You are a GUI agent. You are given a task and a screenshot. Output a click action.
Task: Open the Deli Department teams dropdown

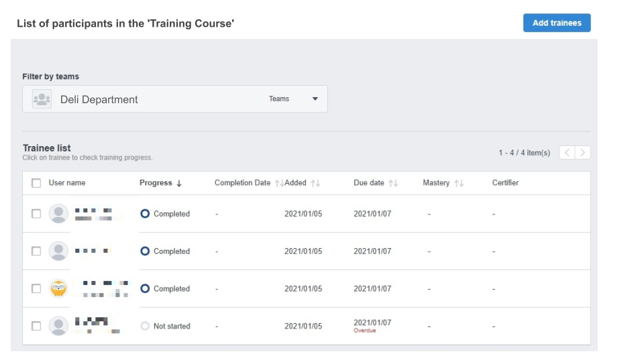174,99
